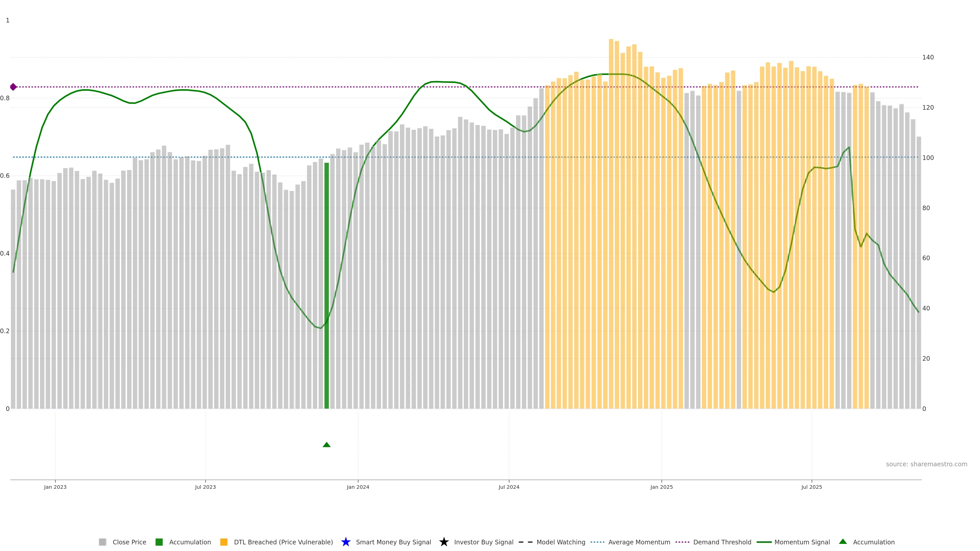
Task: Click the green Accumulation triangle in legend
Action: (843, 542)
